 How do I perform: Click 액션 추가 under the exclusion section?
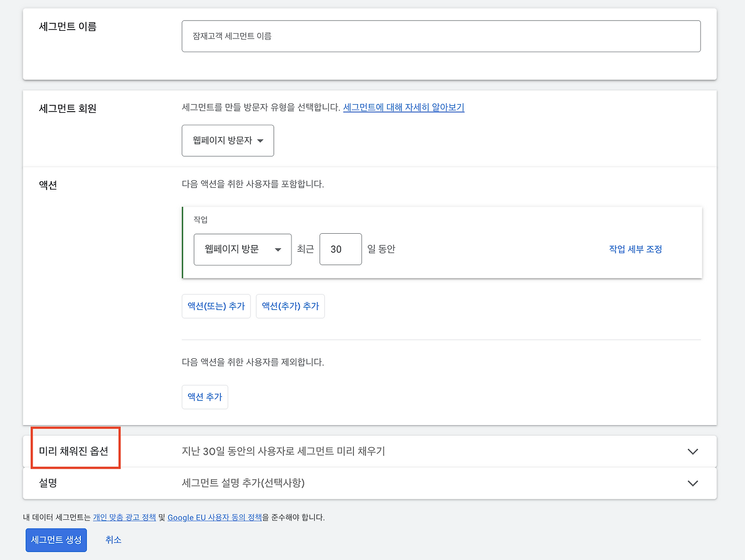click(x=204, y=397)
